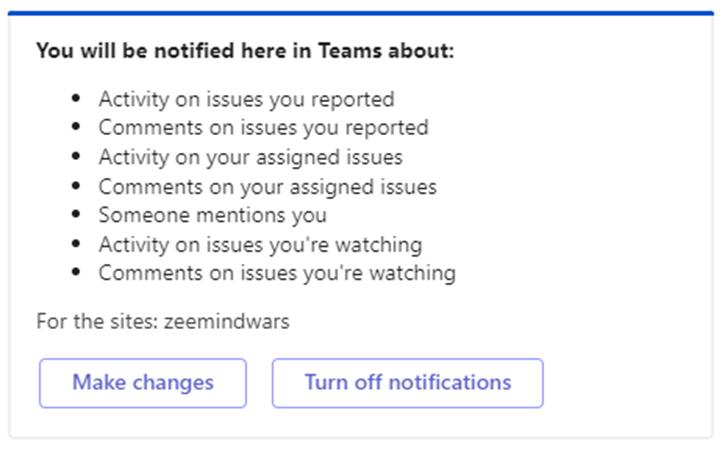The height and width of the screenshot is (449, 725).
Task: Select 'Comments on your assigned issues' item
Action: point(267,186)
